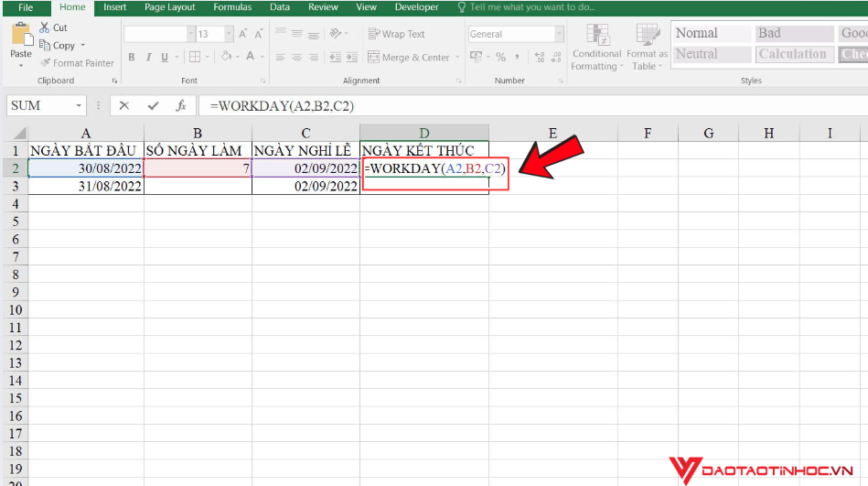Expand the Merge & Center dropdown arrow

pyautogui.click(x=457, y=57)
